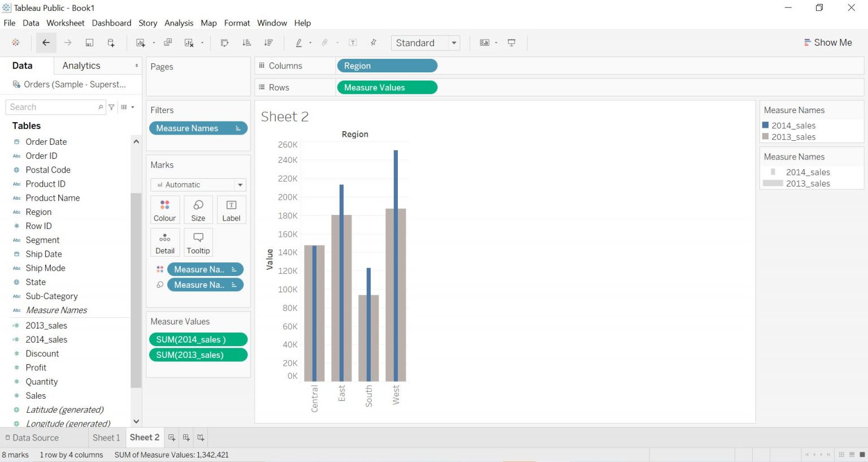Click the New Worksheet tab icon
Image resolution: width=868 pixels, height=462 pixels.
(x=172, y=438)
